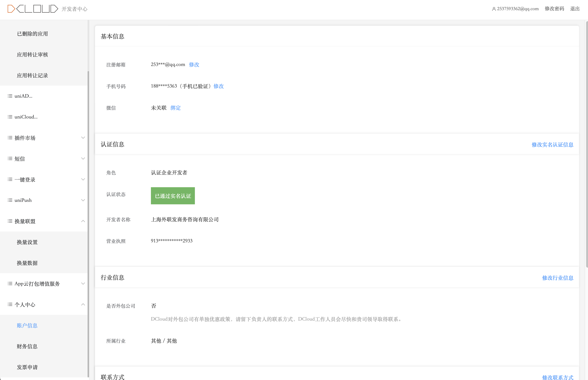Click the green 已通过实名认证 badge

tap(173, 196)
